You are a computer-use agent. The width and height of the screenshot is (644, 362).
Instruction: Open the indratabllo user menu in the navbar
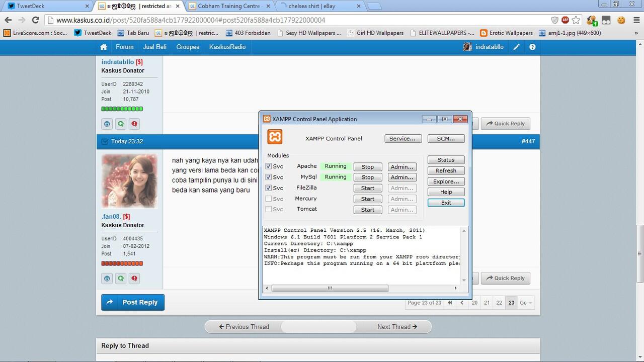click(x=484, y=47)
